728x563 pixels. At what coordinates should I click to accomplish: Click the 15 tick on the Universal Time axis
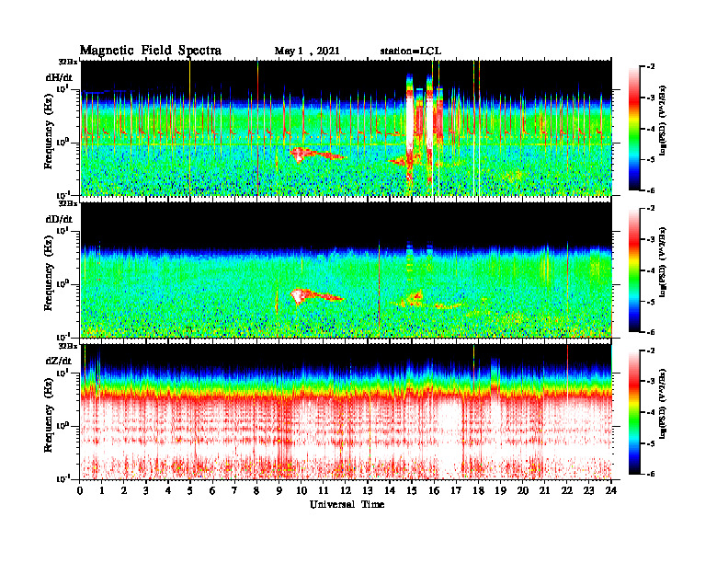click(x=412, y=490)
